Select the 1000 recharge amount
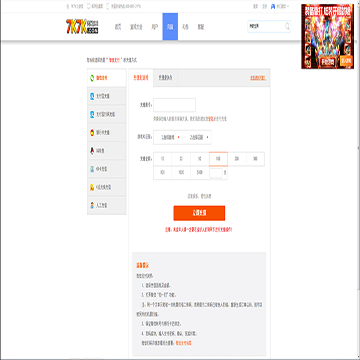The image size is (360, 360). (x=181, y=173)
